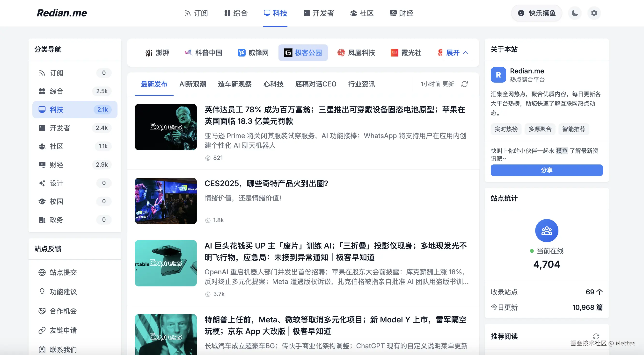
Task: Open the 站点提交 feedback link
Action: click(x=63, y=272)
